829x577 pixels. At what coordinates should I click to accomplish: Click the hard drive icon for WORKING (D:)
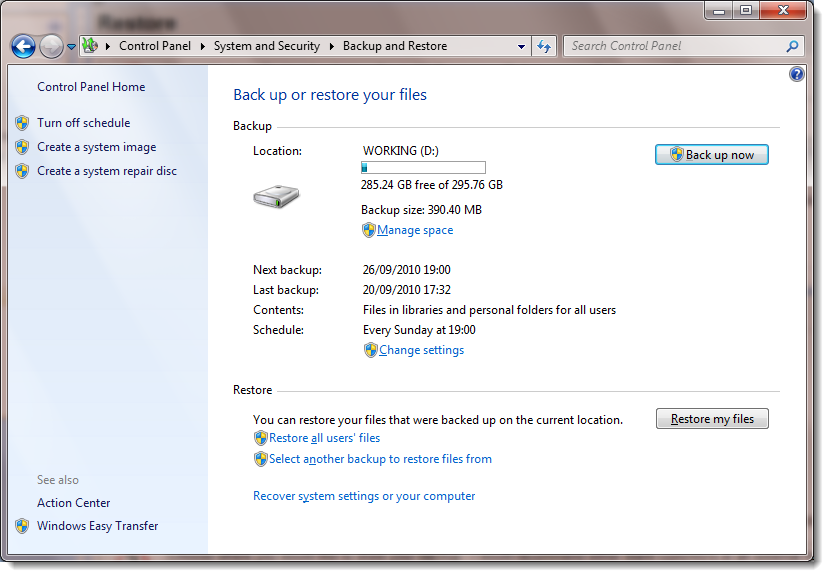276,197
